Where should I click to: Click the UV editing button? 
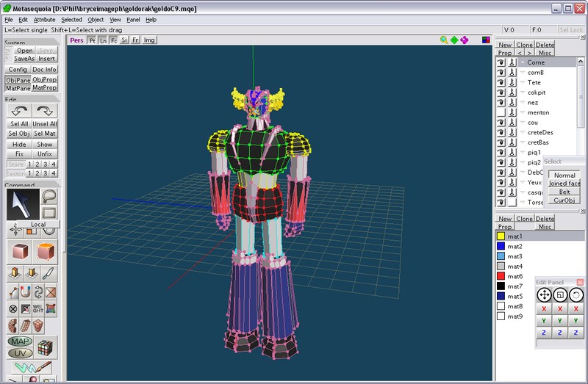click(20, 353)
